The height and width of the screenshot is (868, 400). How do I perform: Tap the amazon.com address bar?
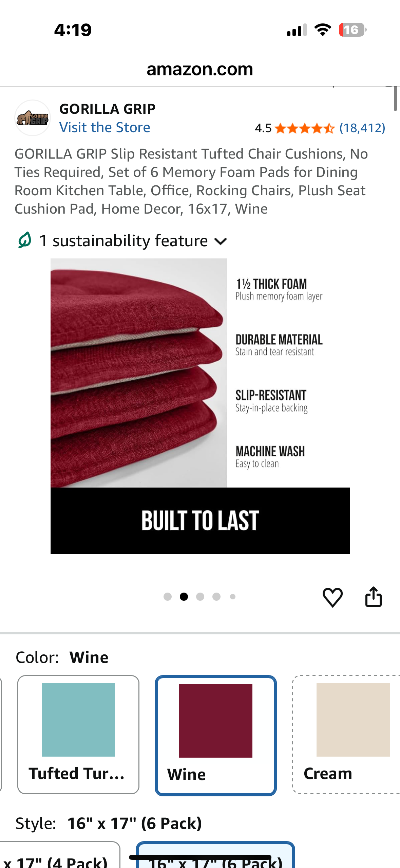(200, 69)
